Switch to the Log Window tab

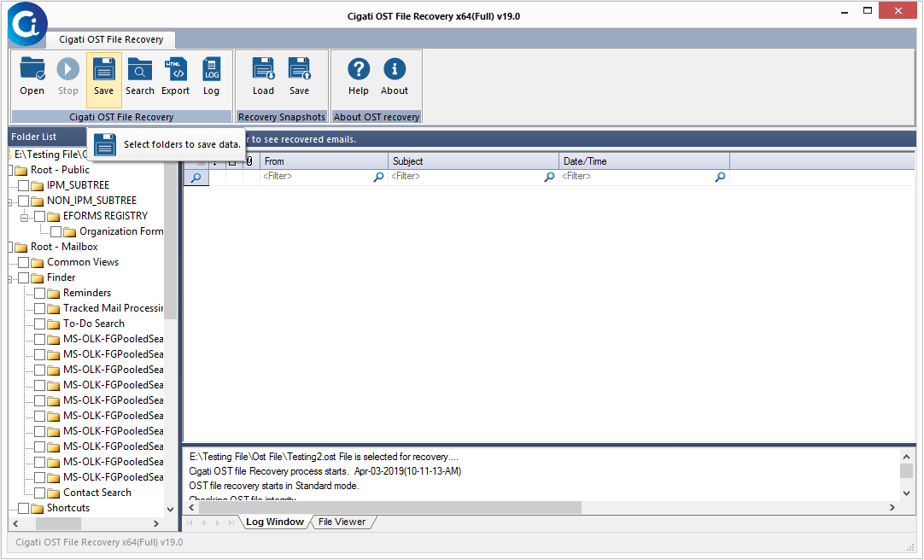point(275,522)
